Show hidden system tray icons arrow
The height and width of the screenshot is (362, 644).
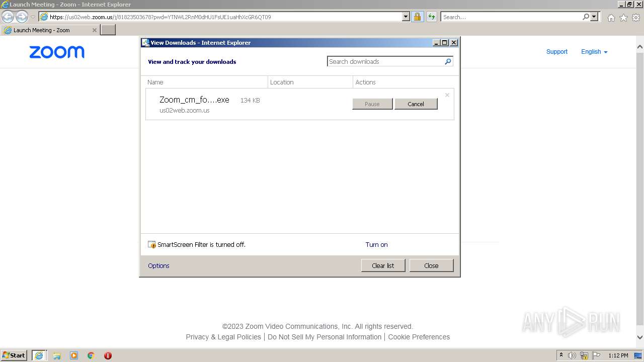coord(561,355)
